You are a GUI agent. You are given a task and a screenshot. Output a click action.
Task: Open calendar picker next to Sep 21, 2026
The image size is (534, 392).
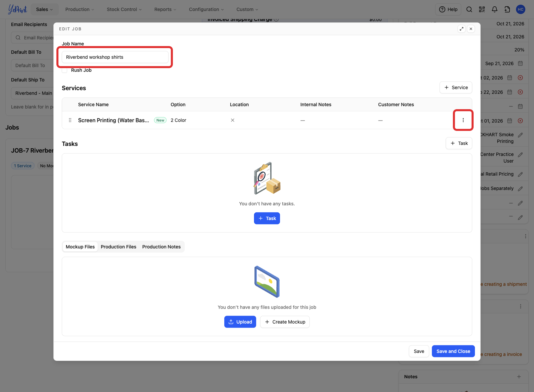point(520,63)
